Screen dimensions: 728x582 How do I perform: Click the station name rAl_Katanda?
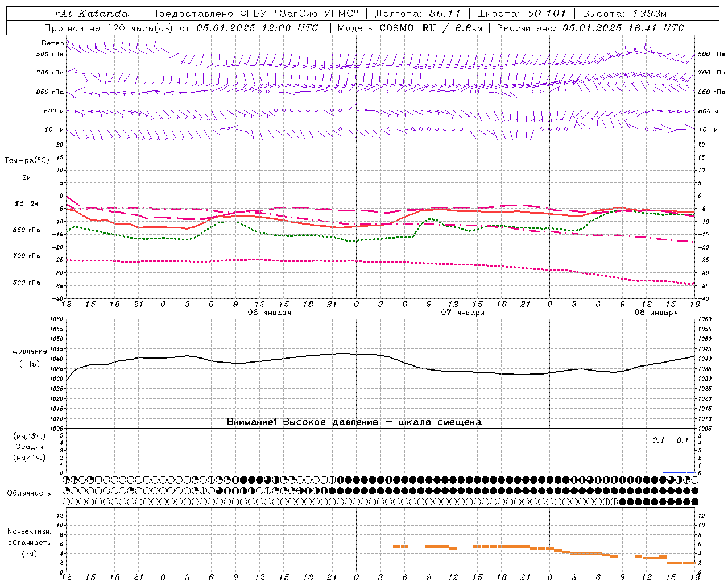pyautogui.click(x=92, y=14)
